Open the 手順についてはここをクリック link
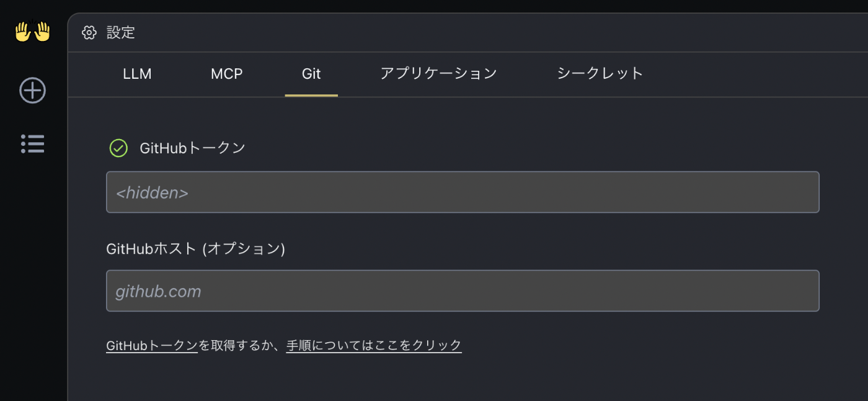 374,345
